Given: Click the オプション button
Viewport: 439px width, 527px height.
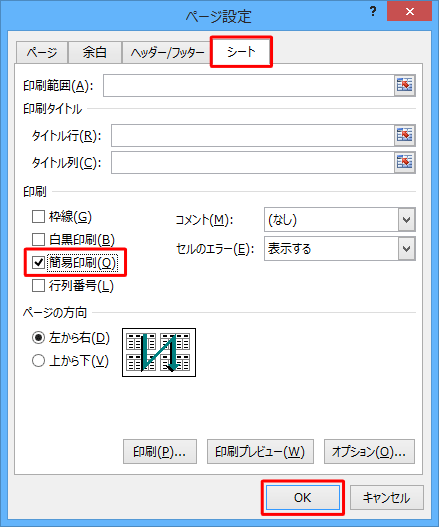Looking at the screenshot, I should (x=369, y=451).
